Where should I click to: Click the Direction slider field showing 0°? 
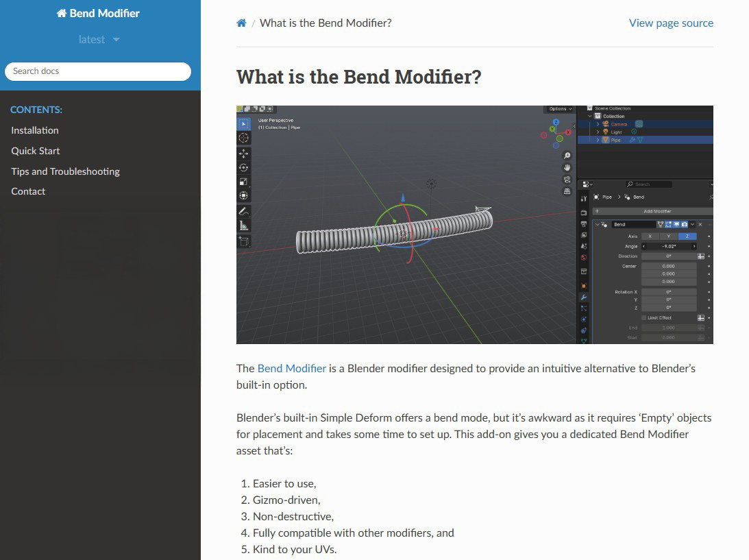(669, 256)
